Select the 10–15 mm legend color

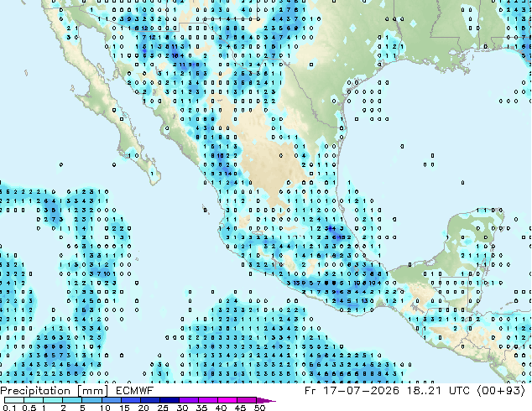(111, 400)
